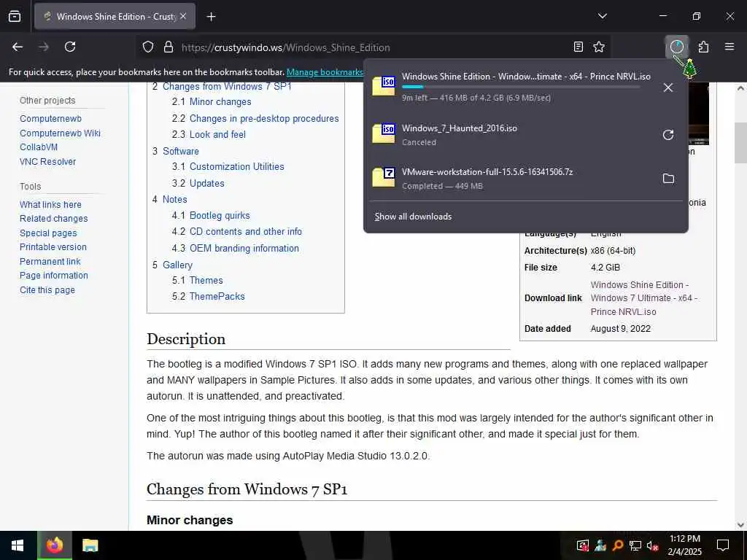747x560 pixels.
Task: Retry the Windows_7_Haunted_2016.iso download
Action: (668, 135)
